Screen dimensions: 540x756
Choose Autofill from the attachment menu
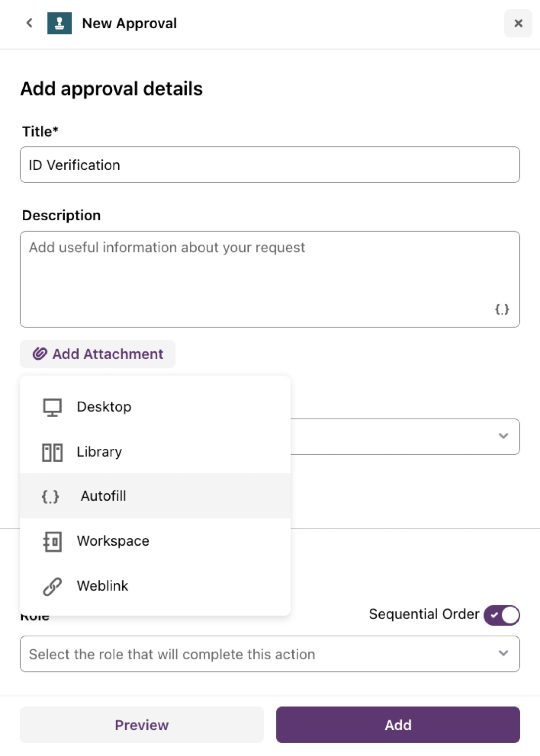point(155,496)
